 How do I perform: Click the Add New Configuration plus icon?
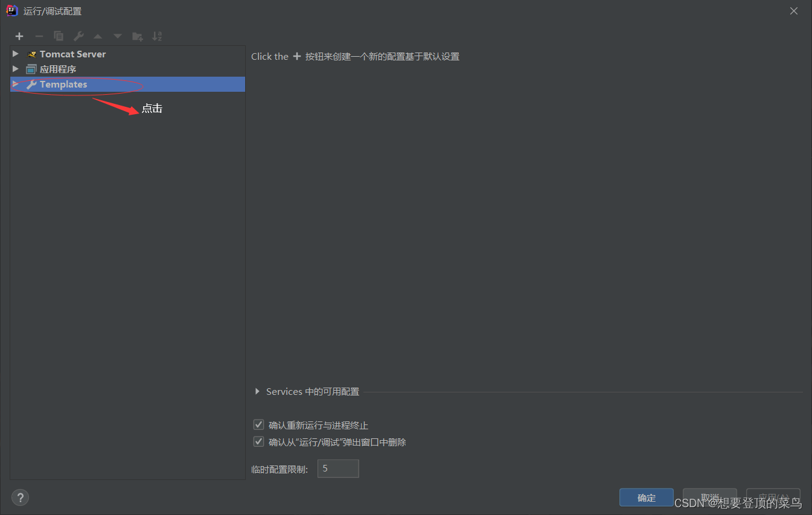point(19,36)
